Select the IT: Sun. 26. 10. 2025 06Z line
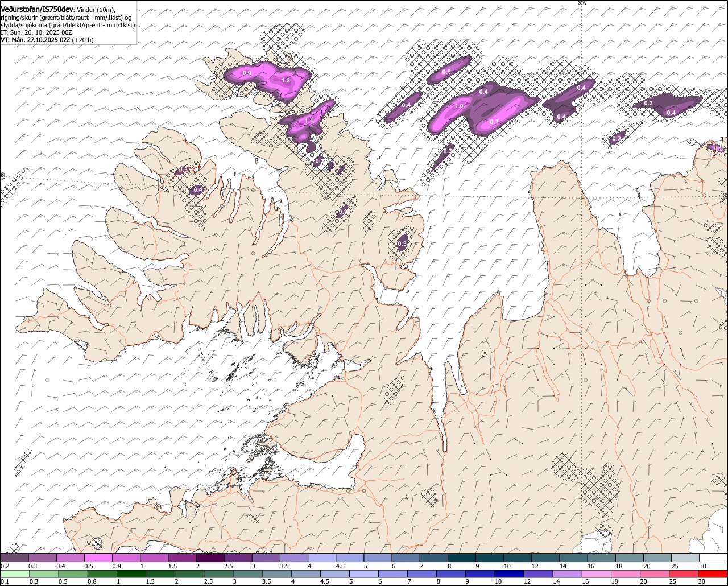This screenshot has width=728, height=586. tap(36, 32)
